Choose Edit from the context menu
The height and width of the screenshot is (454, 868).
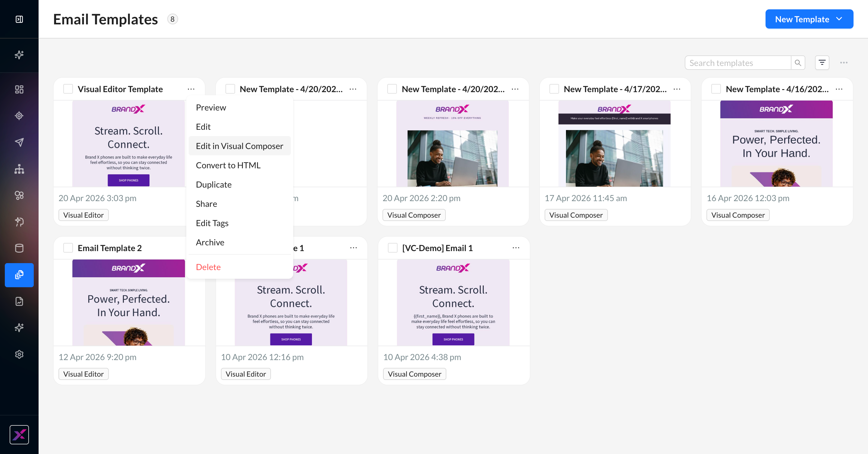point(240,126)
